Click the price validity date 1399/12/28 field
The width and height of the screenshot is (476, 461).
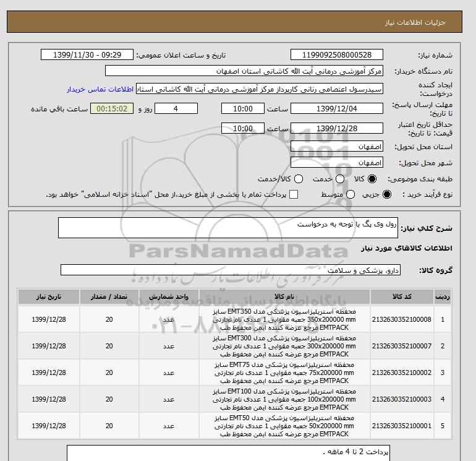pos(337,128)
